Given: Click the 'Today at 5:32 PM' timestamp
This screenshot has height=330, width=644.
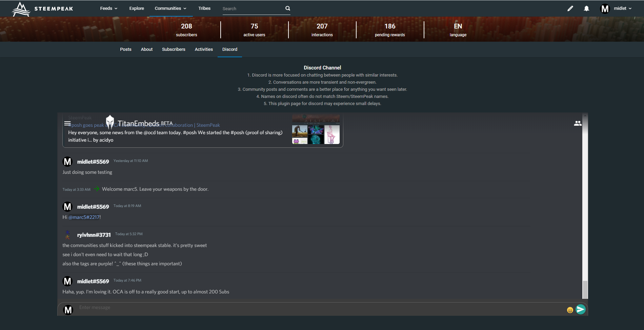Looking at the screenshot, I should [x=129, y=234].
